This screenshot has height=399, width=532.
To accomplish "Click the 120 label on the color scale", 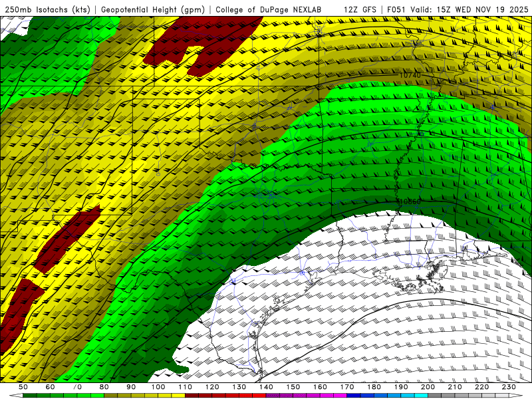I will 212,387.
